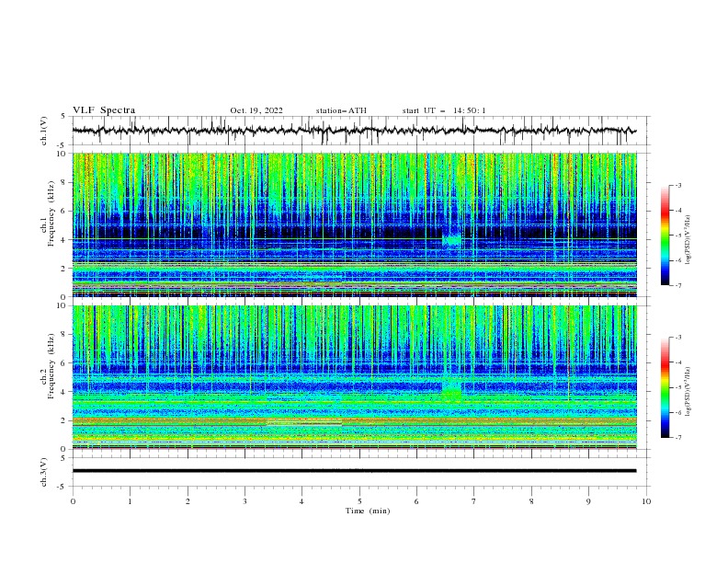Click the "ch.1(V)" waveform axis label
This screenshot has height=563, width=728.
click(44, 131)
